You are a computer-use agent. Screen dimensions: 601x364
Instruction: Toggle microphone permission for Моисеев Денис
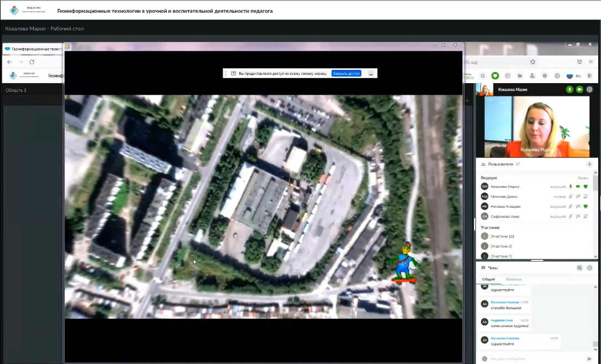[571, 197]
